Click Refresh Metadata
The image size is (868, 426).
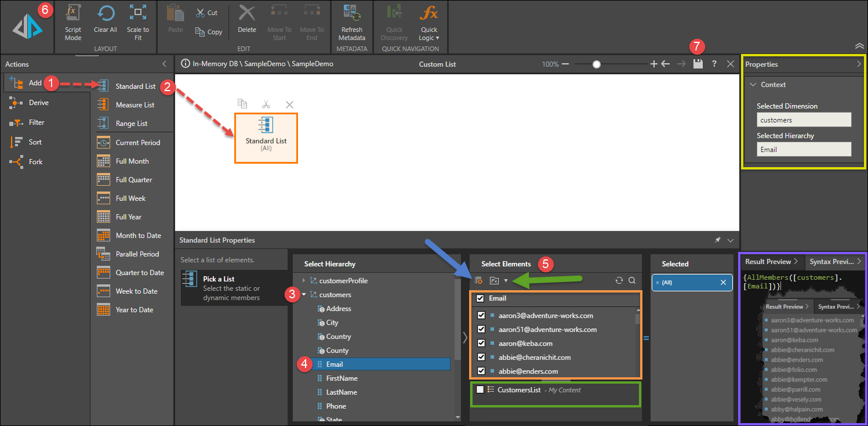point(351,23)
